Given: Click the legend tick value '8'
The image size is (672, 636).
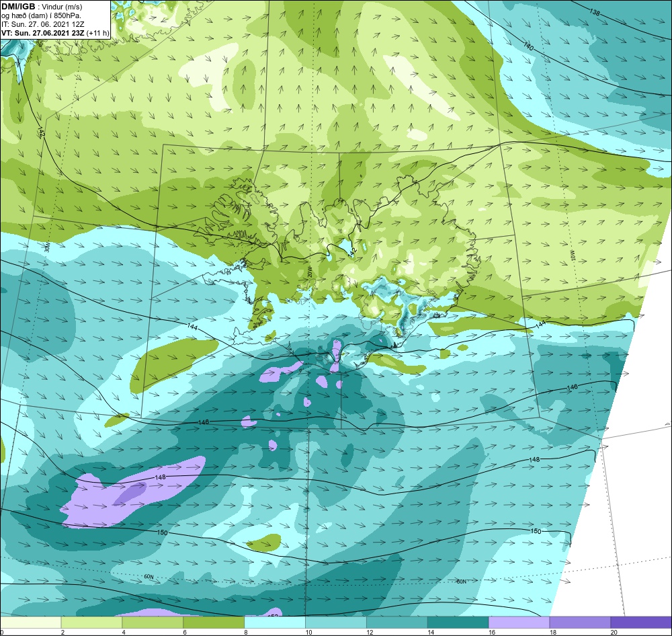Looking at the screenshot, I should pyautogui.click(x=246, y=632).
